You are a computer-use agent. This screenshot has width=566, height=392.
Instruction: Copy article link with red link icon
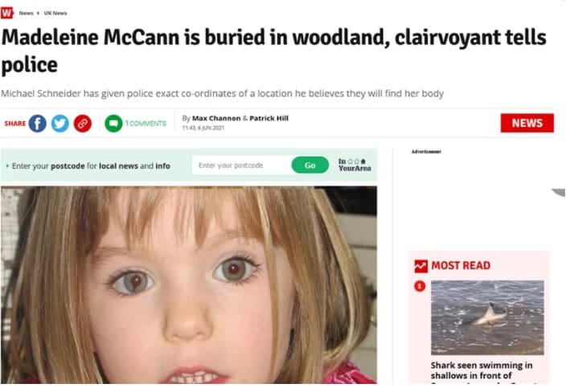83,124
